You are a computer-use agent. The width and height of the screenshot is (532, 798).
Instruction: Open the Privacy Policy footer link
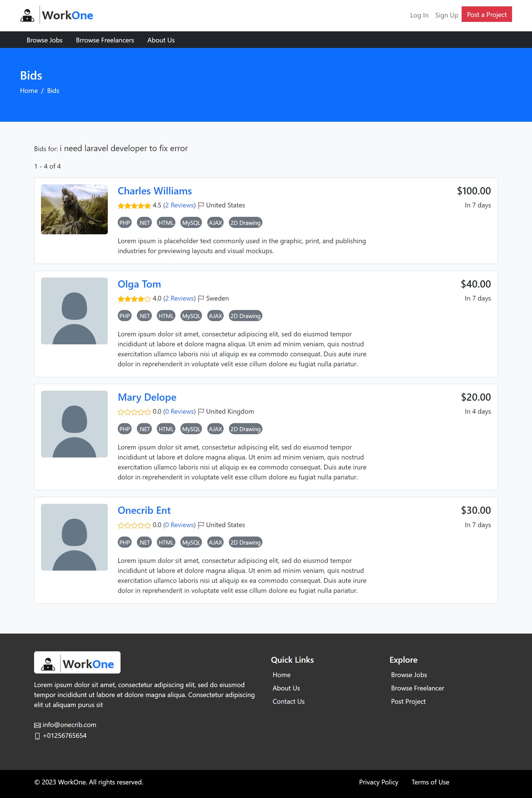pos(379,782)
